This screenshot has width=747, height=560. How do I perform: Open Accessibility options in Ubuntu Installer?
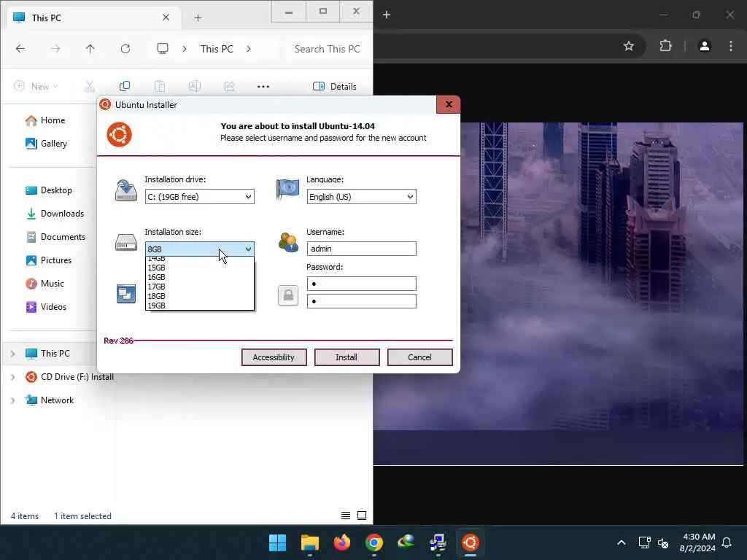274,357
